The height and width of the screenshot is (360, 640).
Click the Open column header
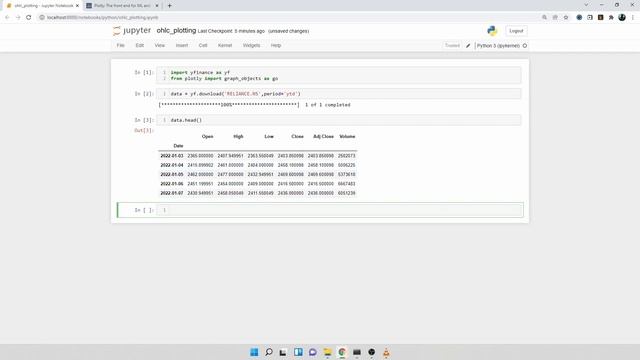(207, 136)
